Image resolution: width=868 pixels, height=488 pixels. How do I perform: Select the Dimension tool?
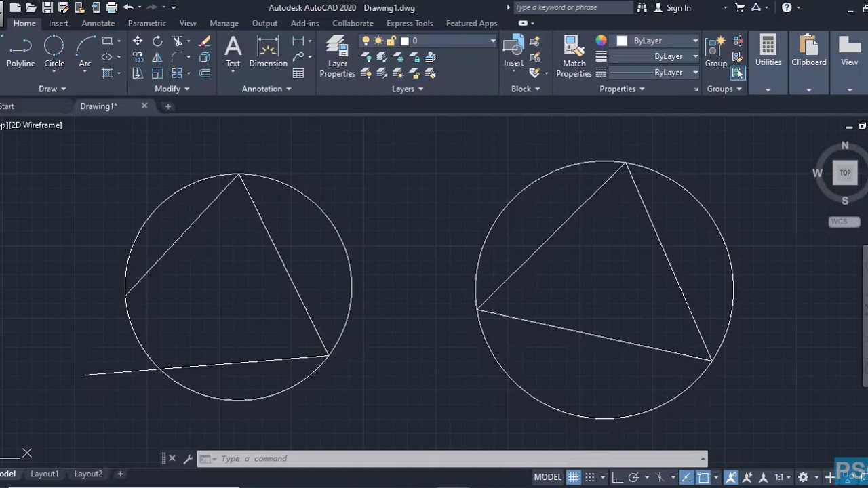[x=269, y=52]
